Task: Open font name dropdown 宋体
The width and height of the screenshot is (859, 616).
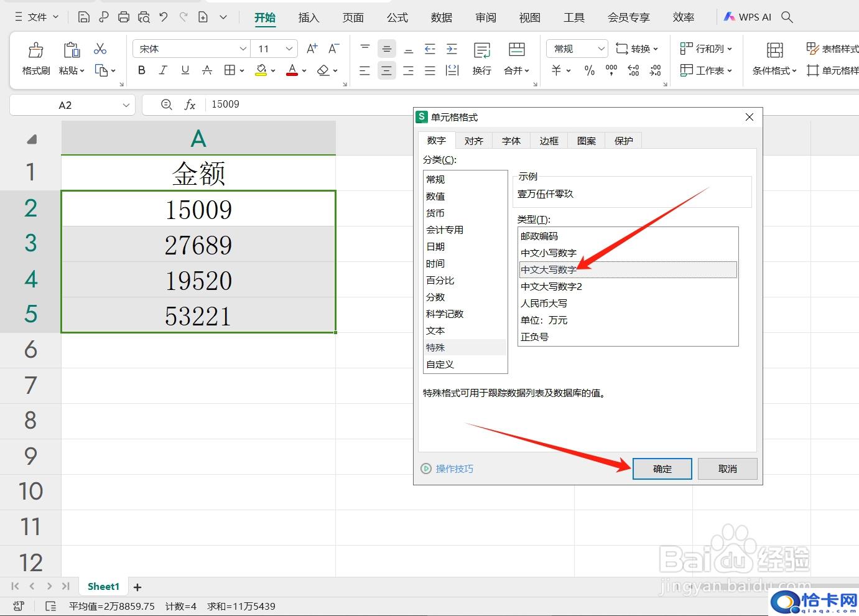Action: point(243,49)
